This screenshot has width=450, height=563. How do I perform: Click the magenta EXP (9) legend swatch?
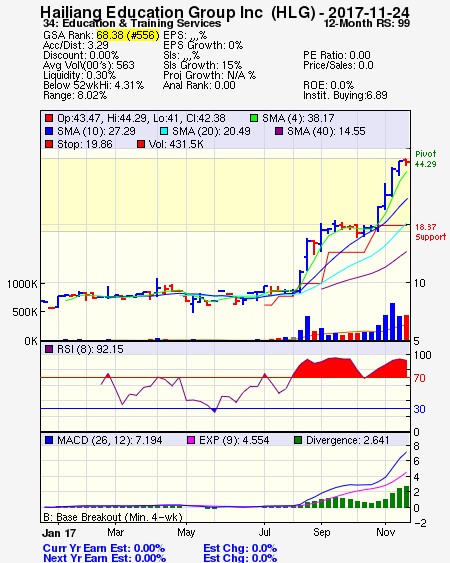pos(191,440)
